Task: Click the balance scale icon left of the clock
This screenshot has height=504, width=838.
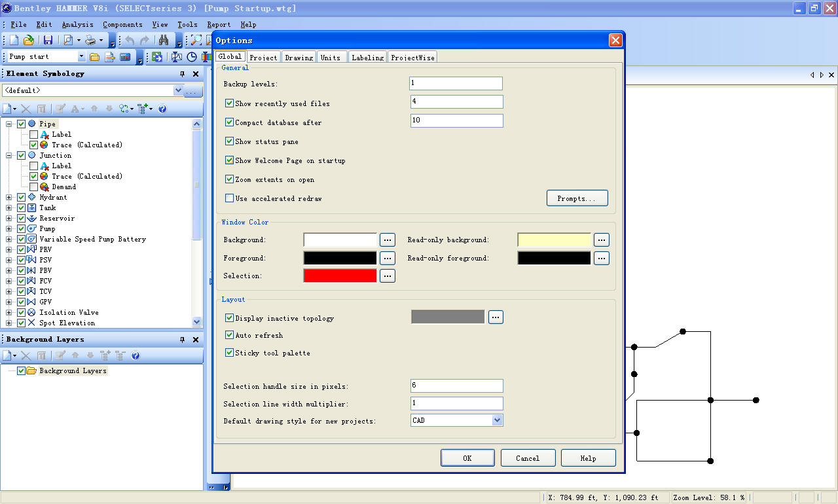Action: click(x=177, y=57)
